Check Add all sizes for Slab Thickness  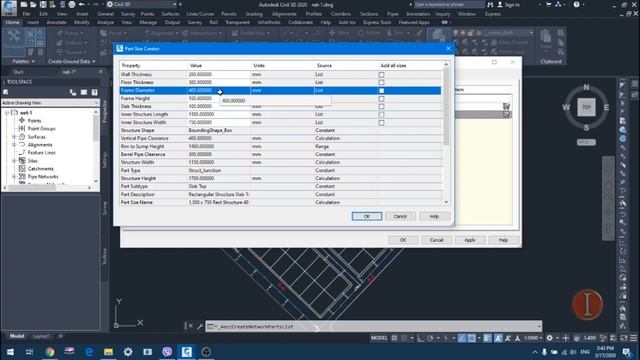[x=381, y=107]
